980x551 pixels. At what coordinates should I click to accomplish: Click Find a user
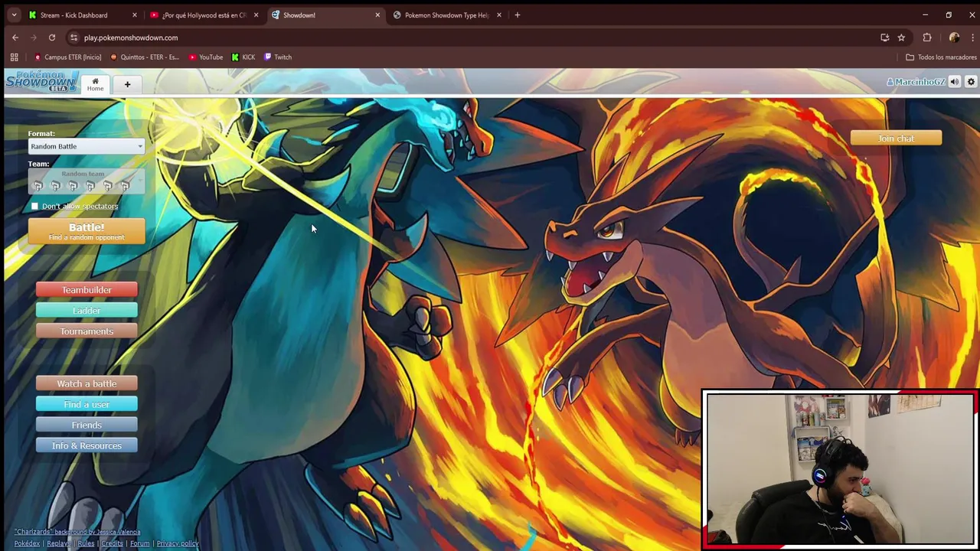pos(87,404)
